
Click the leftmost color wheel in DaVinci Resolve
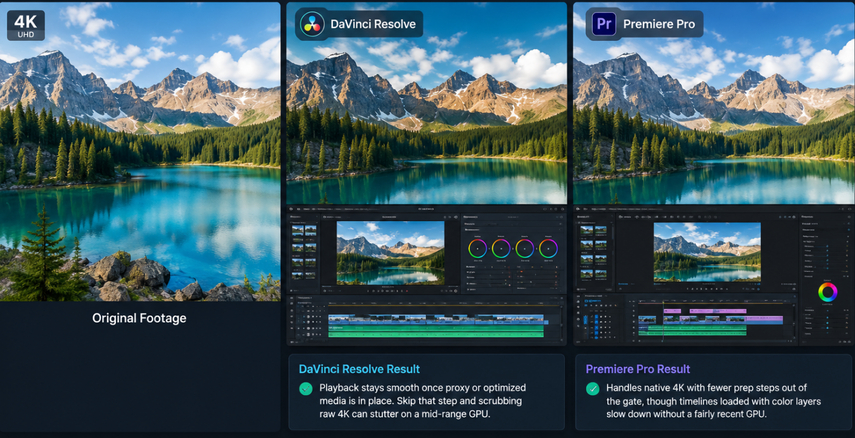(x=478, y=249)
